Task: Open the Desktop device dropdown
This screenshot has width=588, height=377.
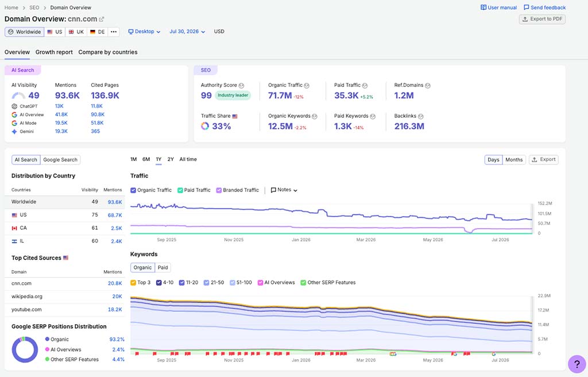Action: pos(144,32)
